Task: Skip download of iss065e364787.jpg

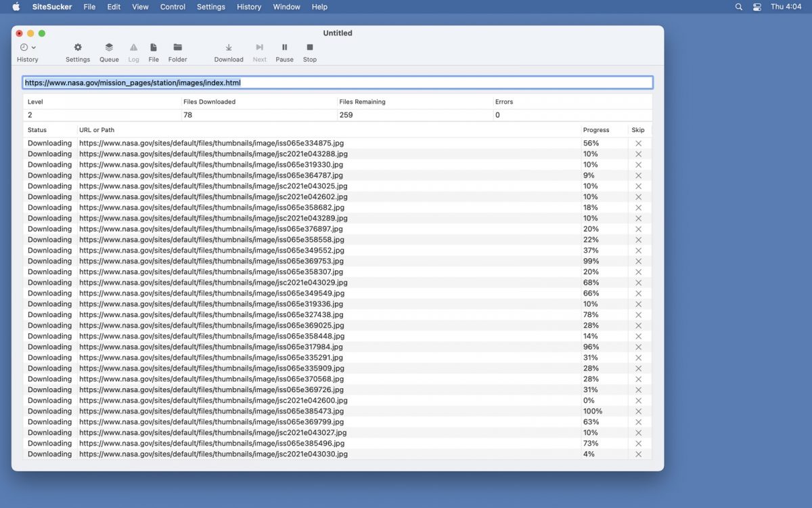Action: pyautogui.click(x=638, y=175)
